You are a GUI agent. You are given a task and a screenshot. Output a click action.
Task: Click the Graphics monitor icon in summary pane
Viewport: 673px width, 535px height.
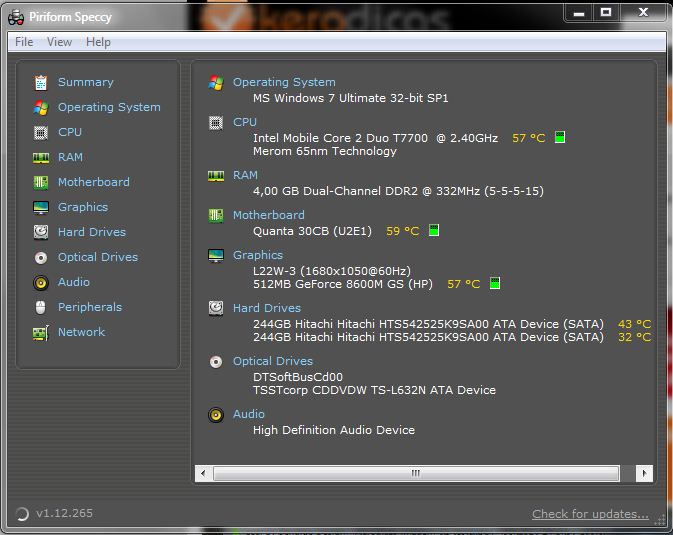(x=216, y=255)
